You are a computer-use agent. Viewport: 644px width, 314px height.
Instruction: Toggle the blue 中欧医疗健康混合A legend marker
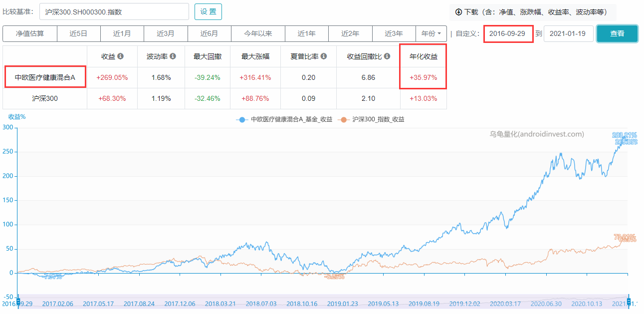coord(242,120)
